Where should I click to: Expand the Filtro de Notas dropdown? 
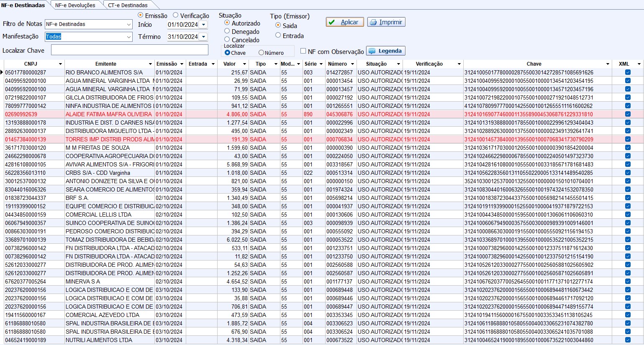[128, 25]
